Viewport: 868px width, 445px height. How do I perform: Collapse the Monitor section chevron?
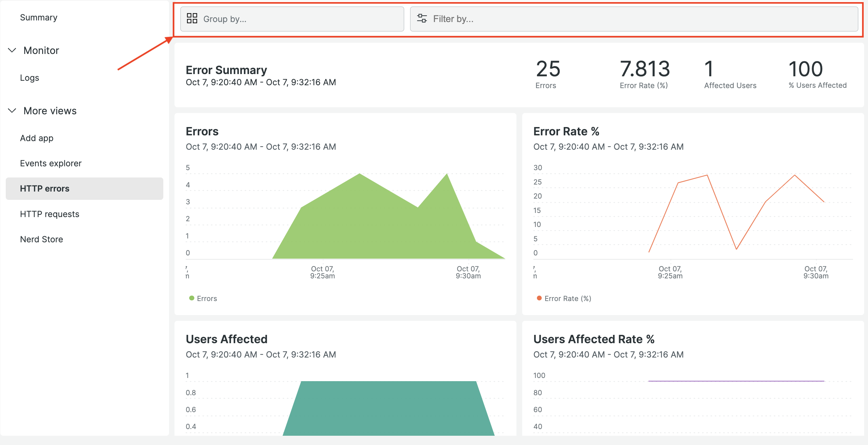(x=12, y=50)
